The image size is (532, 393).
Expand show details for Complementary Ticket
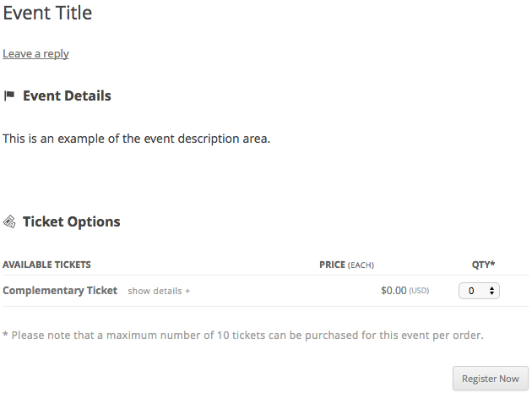point(158,291)
